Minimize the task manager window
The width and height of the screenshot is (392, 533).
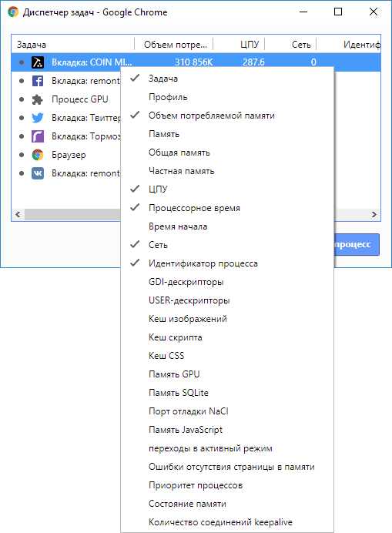coord(303,12)
